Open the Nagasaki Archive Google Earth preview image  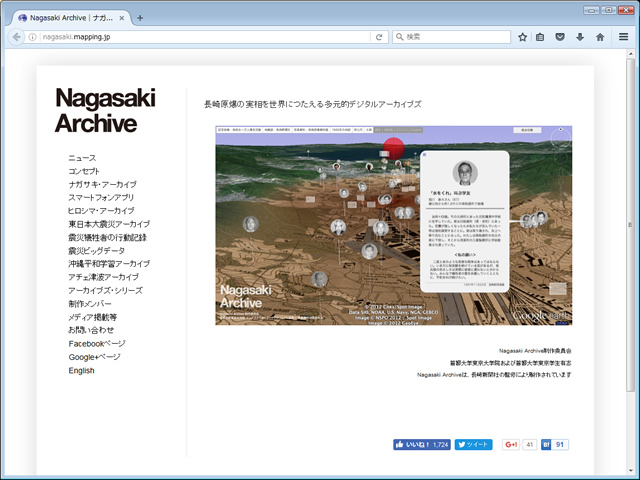393,225
